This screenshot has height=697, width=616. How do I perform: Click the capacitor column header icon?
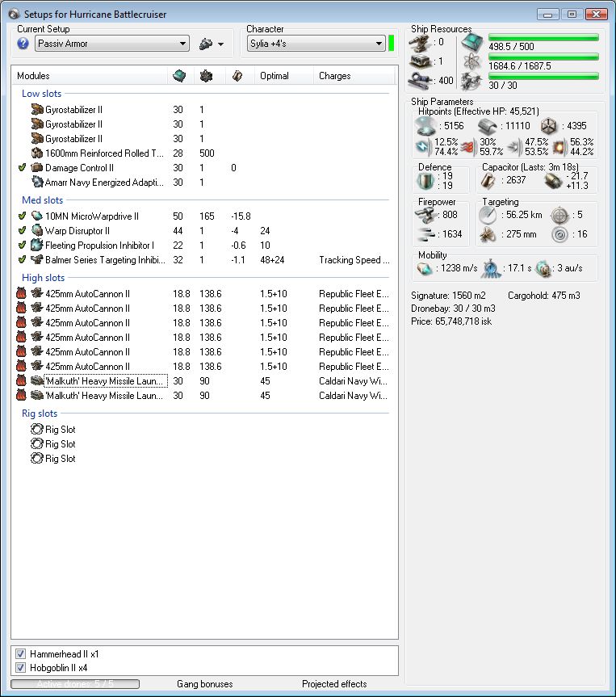[237, 76]
